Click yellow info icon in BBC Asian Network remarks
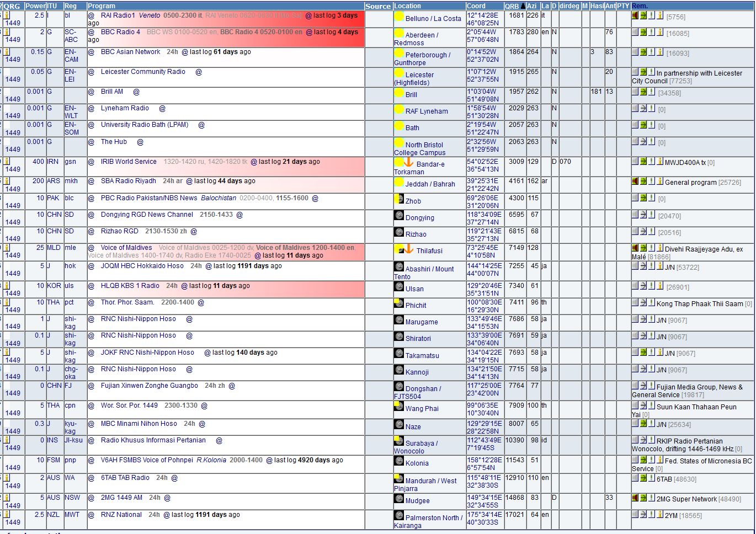The height and width of the screenshot is (534, 756). (x=660, y=52)
